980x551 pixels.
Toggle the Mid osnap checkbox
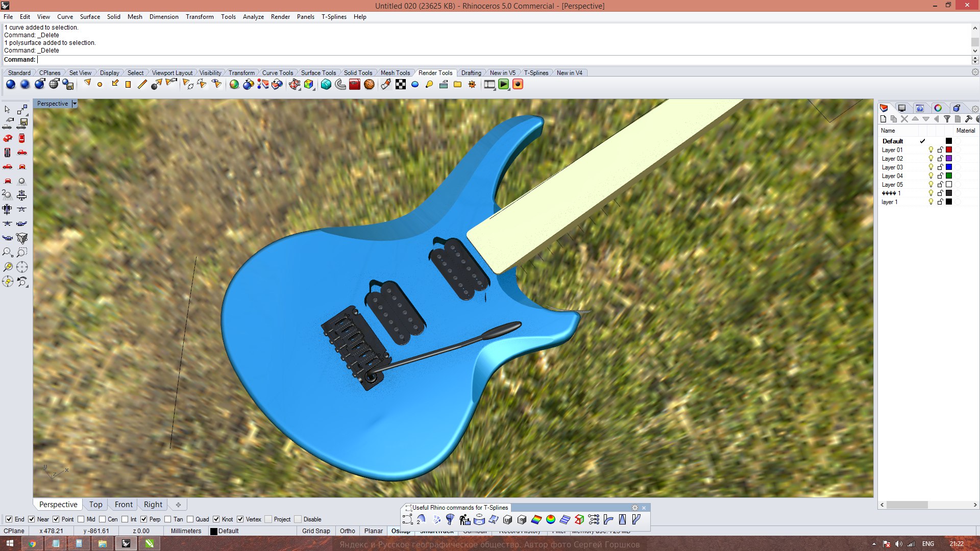pos(81,519)
